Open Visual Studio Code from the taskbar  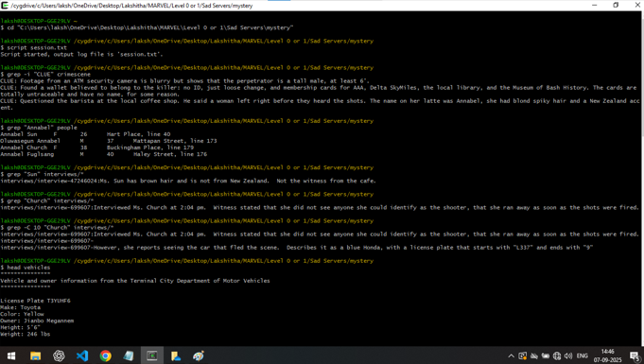[x=82, y=355]
